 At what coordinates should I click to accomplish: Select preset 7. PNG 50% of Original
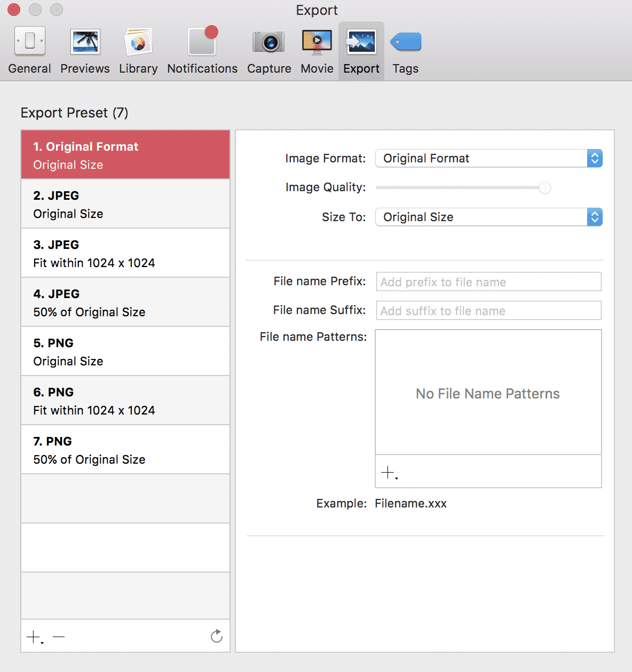click(x=125, y=450)
